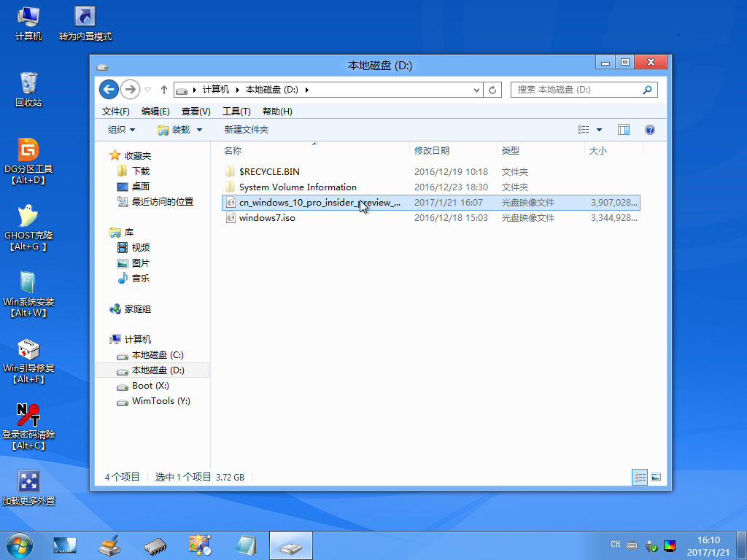This screenshot has width=747, height=560.
Task: Select 家庭组 in navigation pane
Action: pos(130,309)
